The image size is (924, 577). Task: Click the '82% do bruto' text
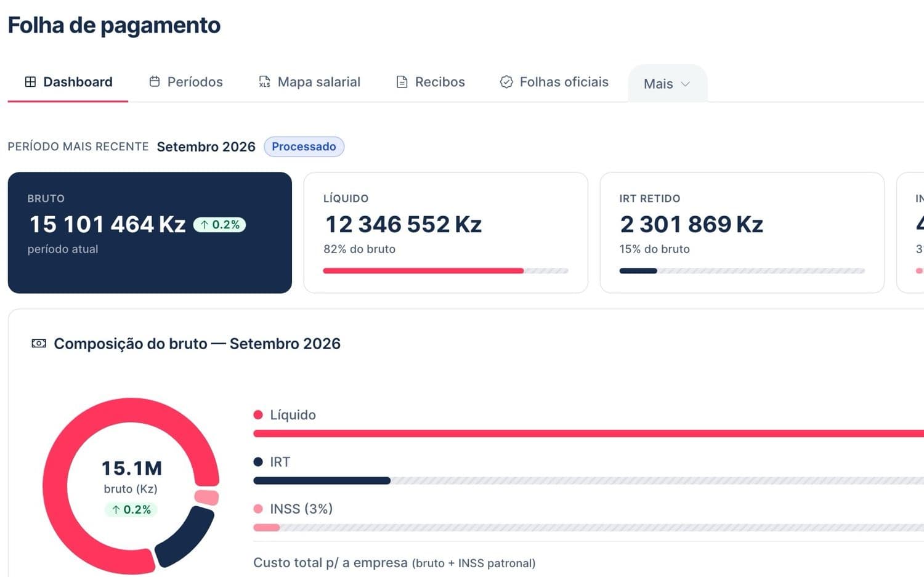tap(360, 249)
